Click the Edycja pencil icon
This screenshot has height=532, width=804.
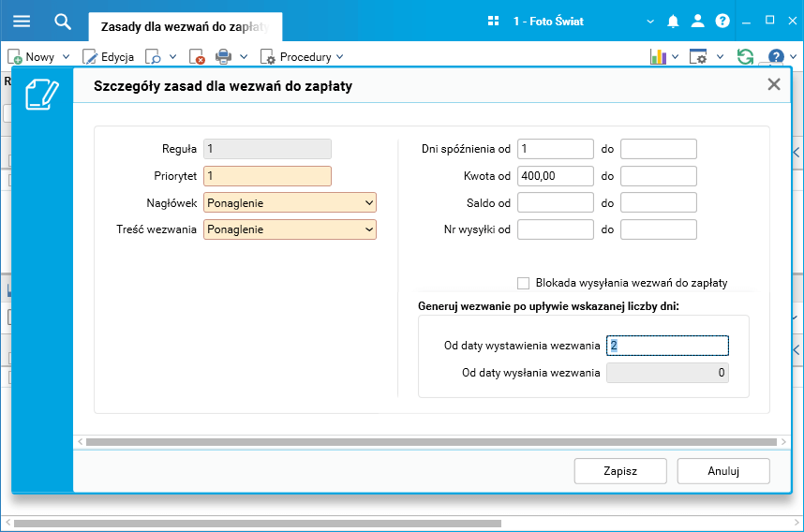click(x=89, y=57)
